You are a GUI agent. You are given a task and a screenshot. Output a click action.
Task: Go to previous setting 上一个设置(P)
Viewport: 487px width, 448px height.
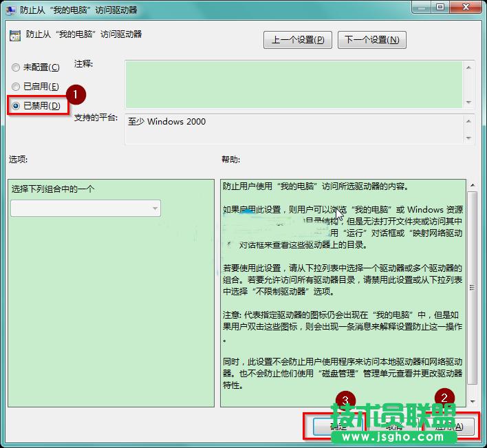298,40
